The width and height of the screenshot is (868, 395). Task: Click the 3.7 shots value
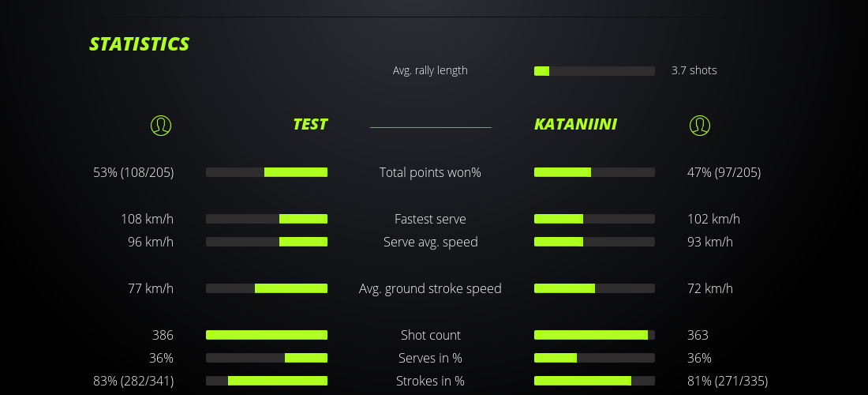coord(694,70)
